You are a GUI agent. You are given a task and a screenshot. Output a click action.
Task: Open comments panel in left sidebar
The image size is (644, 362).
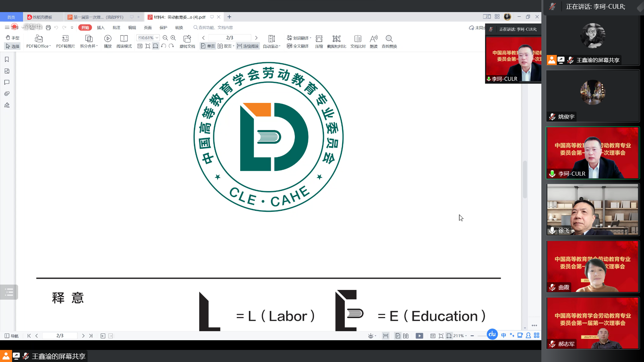(7, 82)
